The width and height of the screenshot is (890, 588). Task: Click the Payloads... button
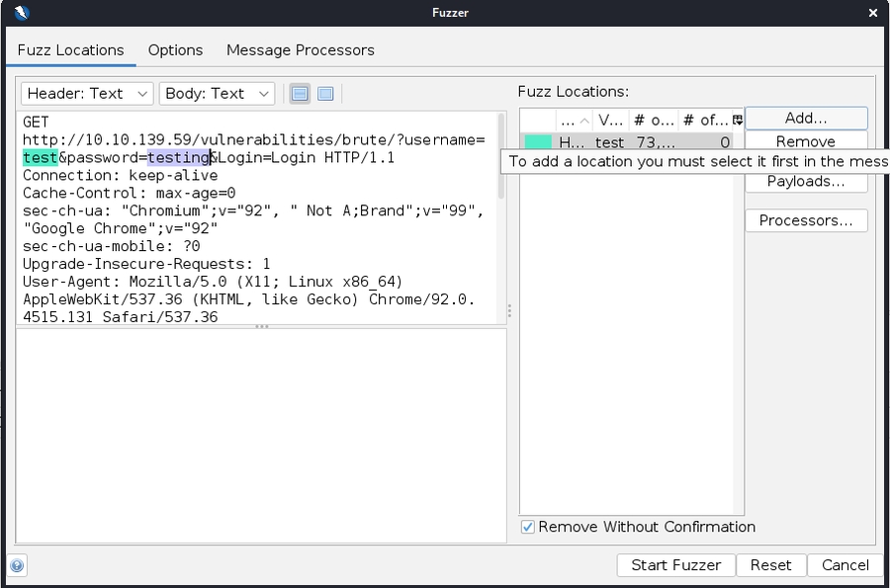(x=806, y=182)
